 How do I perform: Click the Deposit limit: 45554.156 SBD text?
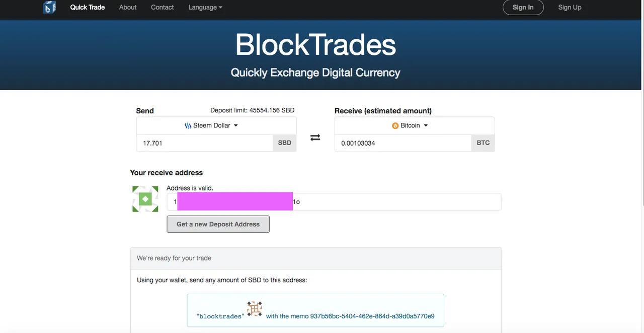click(252, 110)
